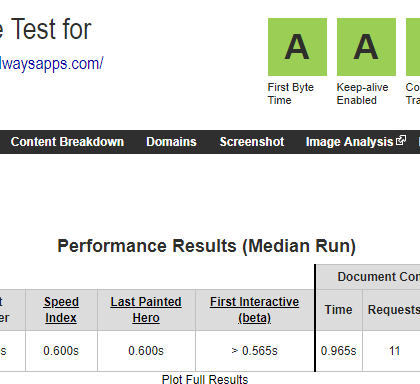Image resolution: width=420 pixels, height=384 pixels.
Task: Click the First Interactive (beta) header link
Action: click(254, 310)
